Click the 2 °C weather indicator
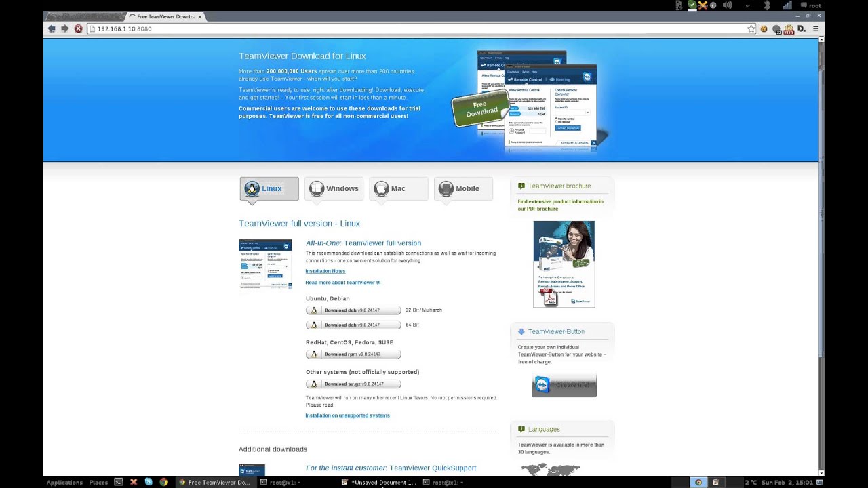 (x=751, y=483)
